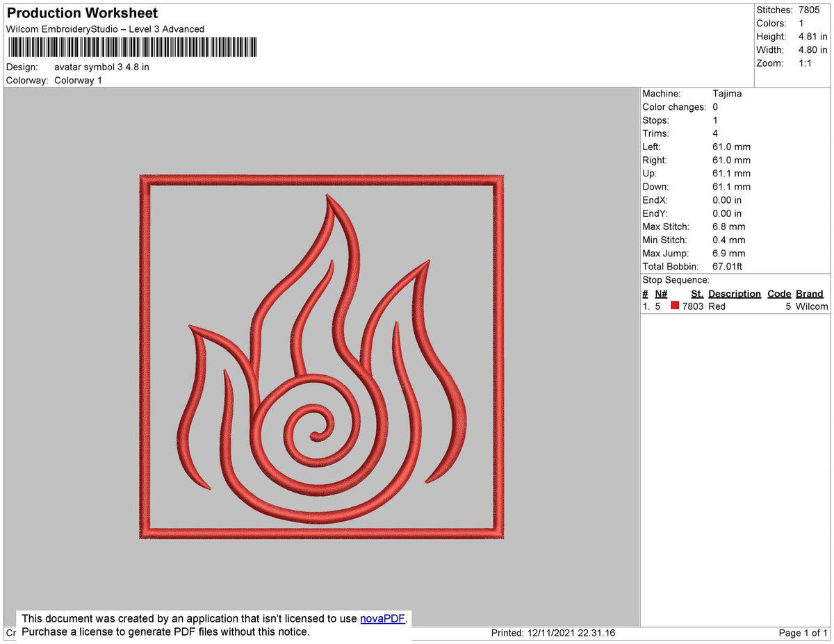Select the Left value 61.0 mm
This screenshot has height=644, width=834.
(731, 147)
